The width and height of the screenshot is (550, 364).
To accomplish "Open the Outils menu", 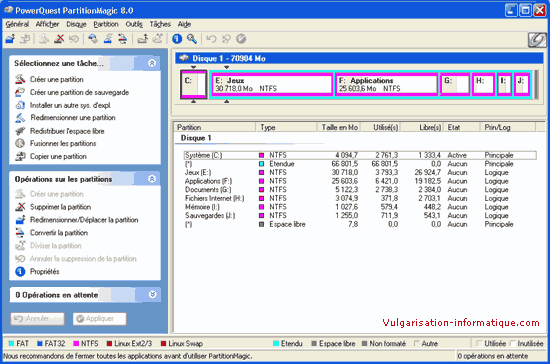I will point(134,24).
